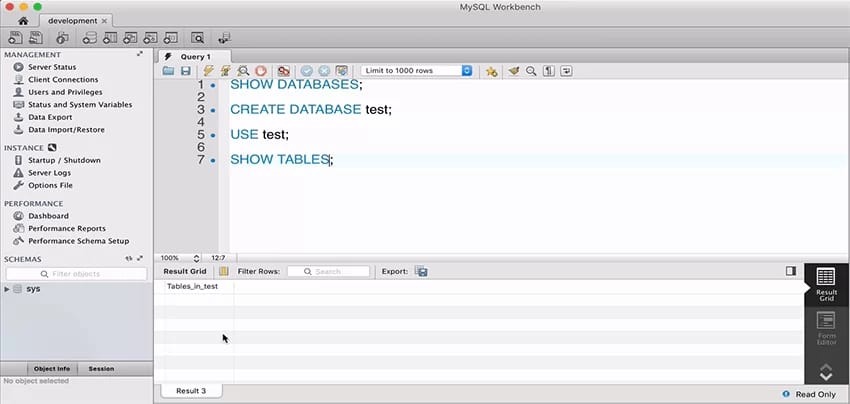Image resolution: width=850 pixels, height=404 pixels.
Task: Toggle invisible characters display
Action: click(x=548, y=71)
